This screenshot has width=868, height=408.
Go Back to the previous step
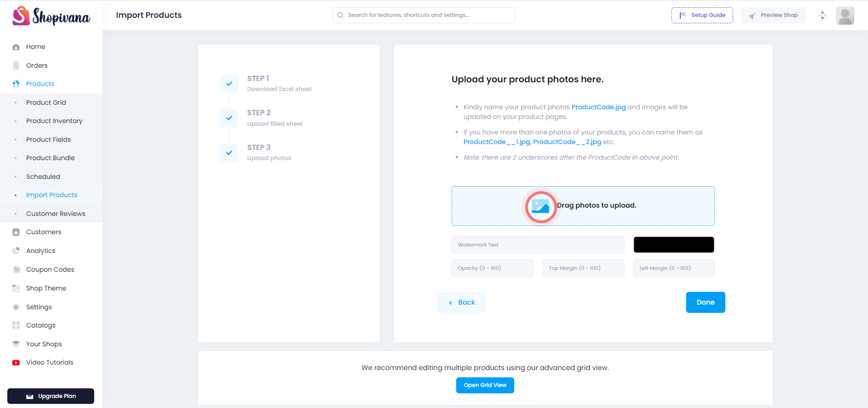coord(461,302)
